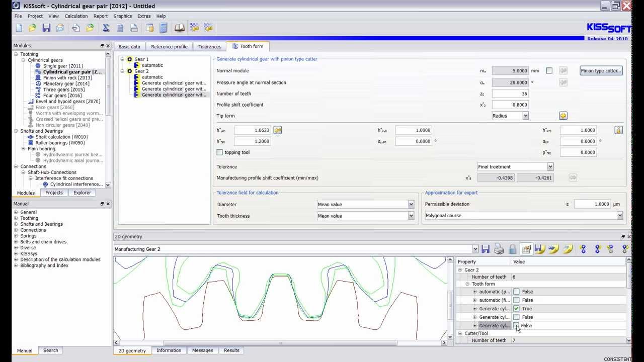The width and height of the screenshot is (644, 362).
Task: Click the floppy-with-yellow-curve icon in 2D geometry toolbar
Action: (540, 249)
